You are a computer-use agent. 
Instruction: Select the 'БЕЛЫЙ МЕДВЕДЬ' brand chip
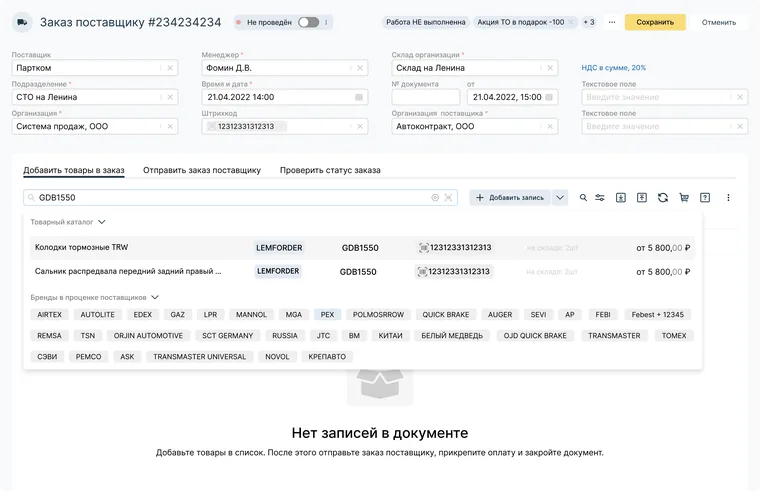(x=452, y=335)
